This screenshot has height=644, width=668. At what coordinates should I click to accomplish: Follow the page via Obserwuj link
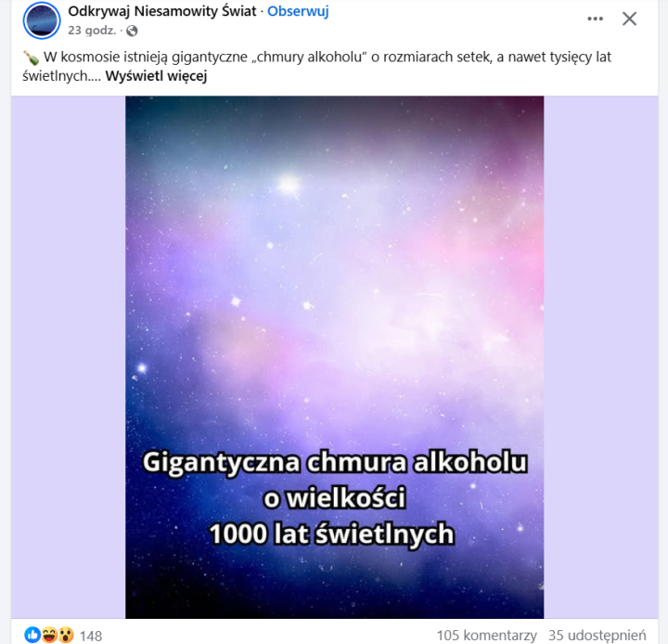[298, 11]
